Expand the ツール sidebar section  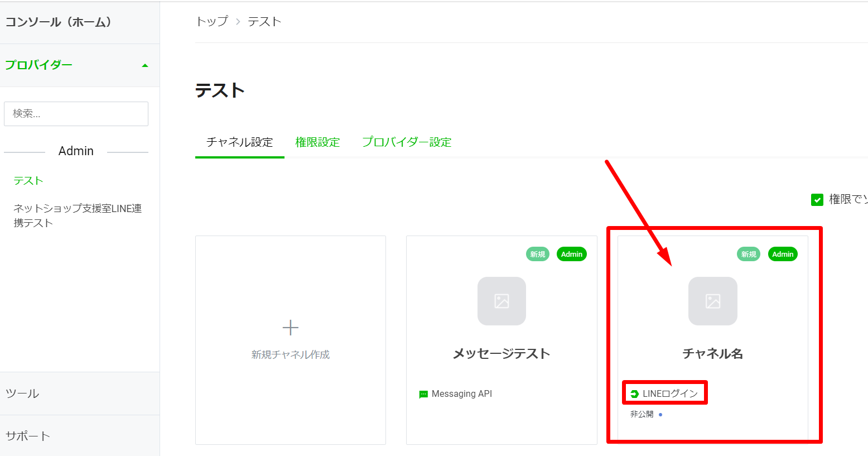click(22, 393)
